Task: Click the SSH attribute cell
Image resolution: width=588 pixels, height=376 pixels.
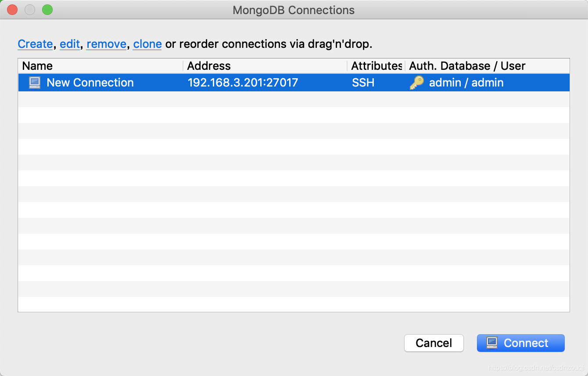Action: pos(363,83)
